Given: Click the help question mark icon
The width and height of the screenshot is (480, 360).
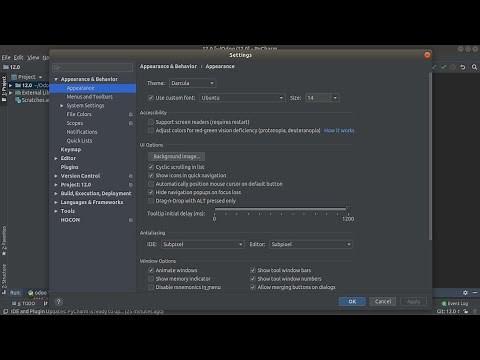Looking at the screenshot, I should pyautogui.click(x=59, y=302).
